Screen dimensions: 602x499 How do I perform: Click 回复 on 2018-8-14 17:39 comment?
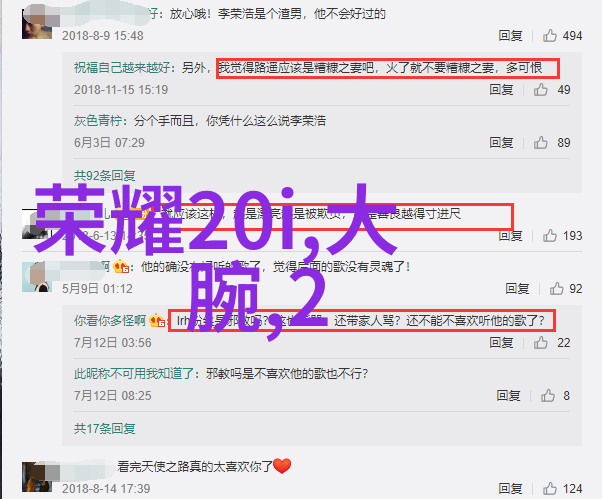point(510,489)
